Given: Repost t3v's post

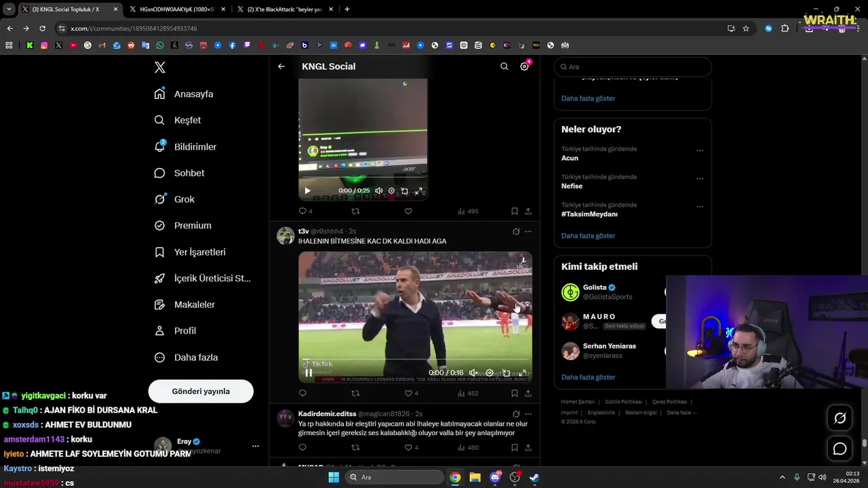Looking at the screenshot, I should pyautogui.click(x=355, y=393).
